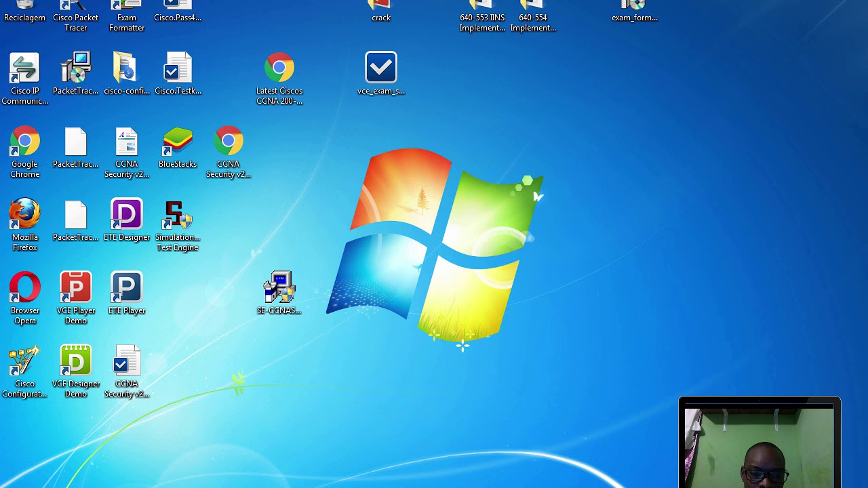Select the PacketTrac... installer with disc icon
The height and width of the screenshot is (488, 868).
pyautogui.click(x=76, y=73)
